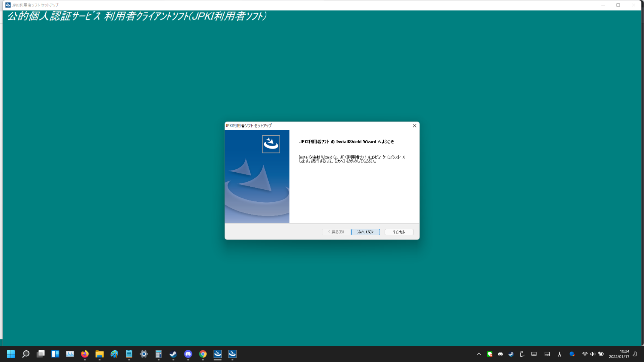
Task: Open the Windows Start menu
Action: pos(11,354)
